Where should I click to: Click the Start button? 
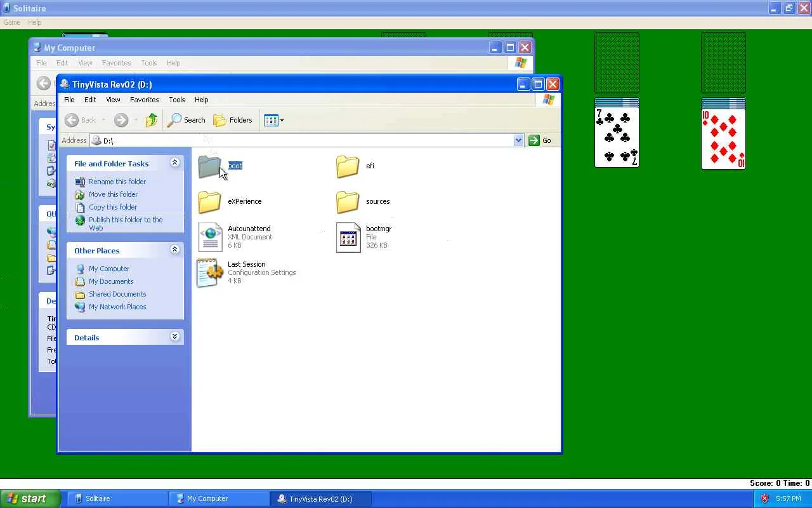click(x=30, y=498)
